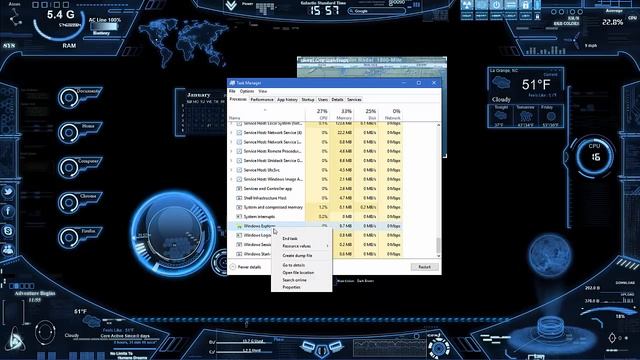Open the Home launcher widget

click(79, 132)
